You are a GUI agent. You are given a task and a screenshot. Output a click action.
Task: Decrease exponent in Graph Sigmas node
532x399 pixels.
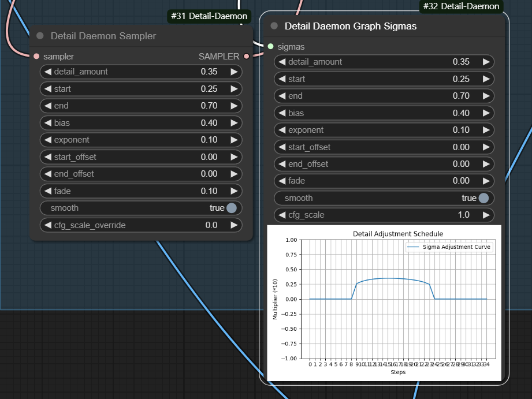(x=282, y=130)
